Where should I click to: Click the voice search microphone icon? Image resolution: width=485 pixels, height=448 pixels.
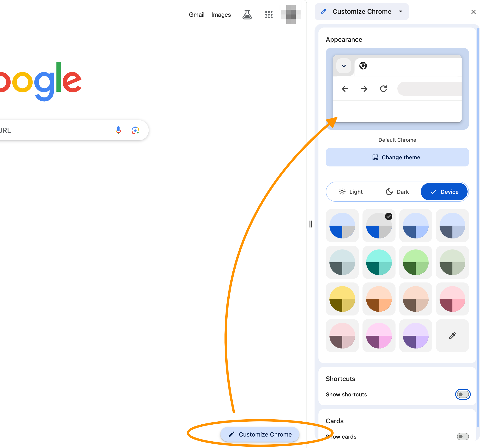point(118,130)
